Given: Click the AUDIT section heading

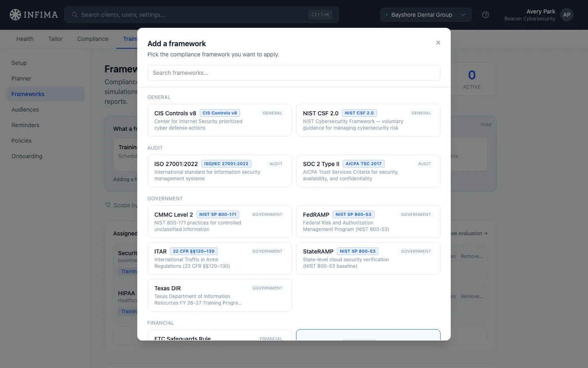Looking at the screenshot, I should click(x=155, y=148).
